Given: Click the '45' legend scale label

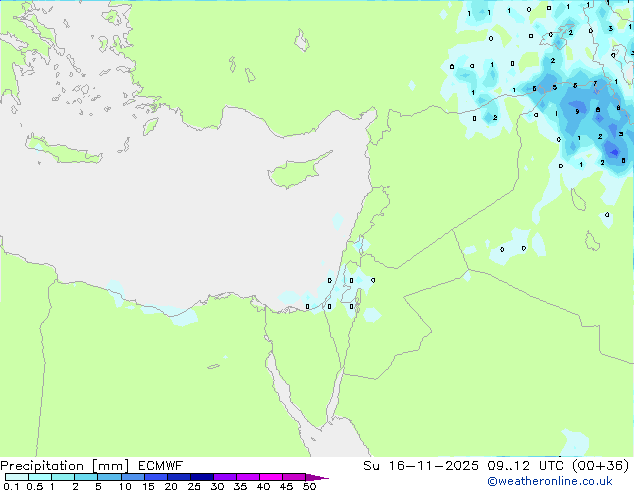Looking at the screenshot, I should [x=286, y=486].
